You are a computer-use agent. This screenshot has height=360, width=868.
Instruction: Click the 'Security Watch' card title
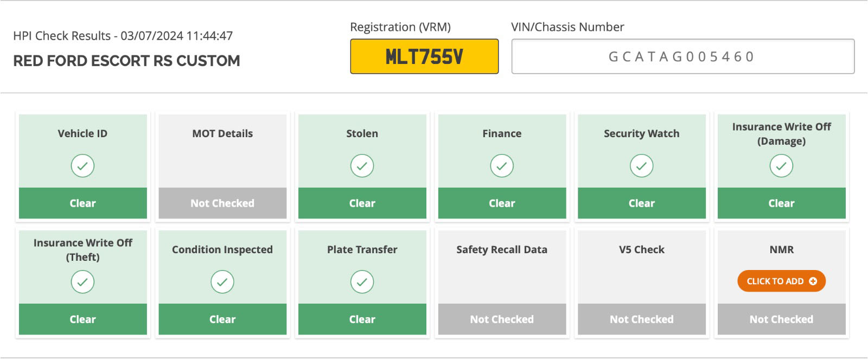click(x=642, y=133)
